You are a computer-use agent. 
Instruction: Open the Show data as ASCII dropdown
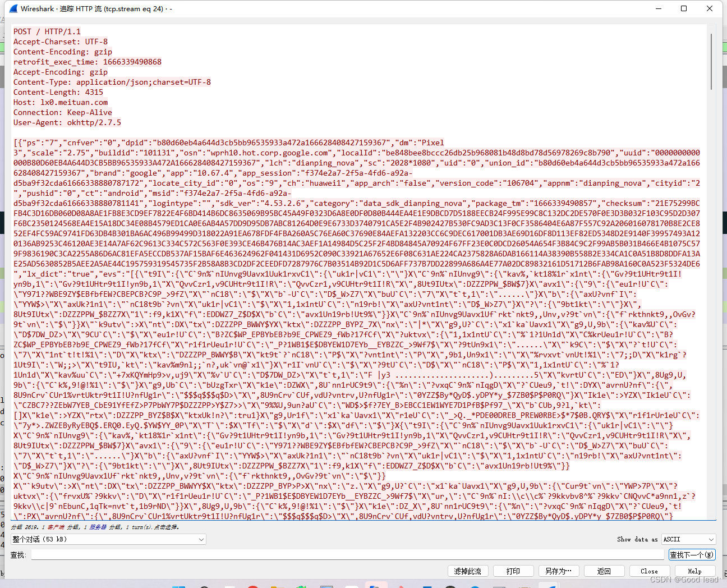pyautogui.click(x=689, y=539)
